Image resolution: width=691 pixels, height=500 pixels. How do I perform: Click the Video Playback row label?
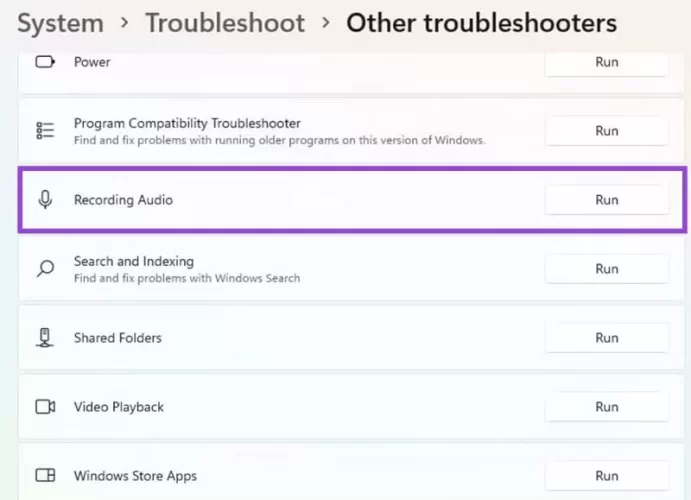click(118, 407)
